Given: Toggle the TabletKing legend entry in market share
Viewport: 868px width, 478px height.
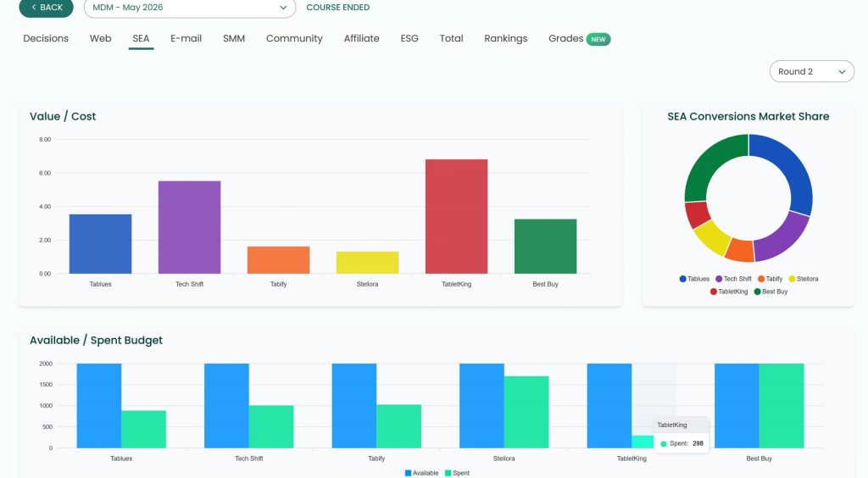Looking at the screenshot, I should [728, 292].
